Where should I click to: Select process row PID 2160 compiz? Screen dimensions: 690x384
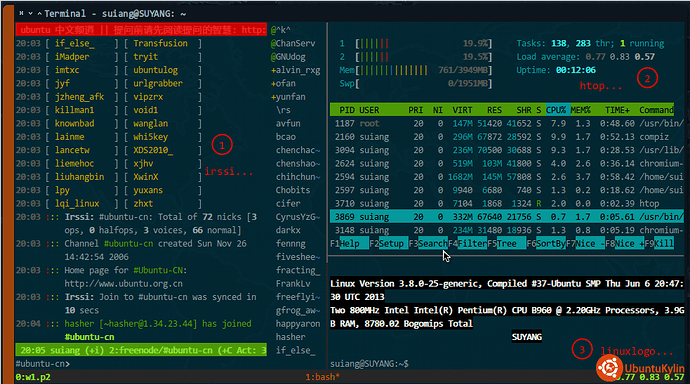(x=506, y=137)
